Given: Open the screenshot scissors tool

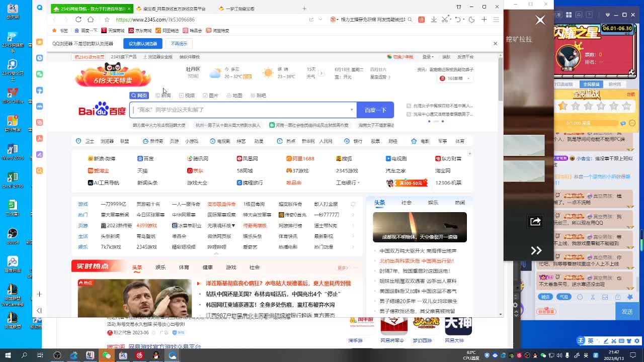Looking at the screenshot, I should coord(445,19).
